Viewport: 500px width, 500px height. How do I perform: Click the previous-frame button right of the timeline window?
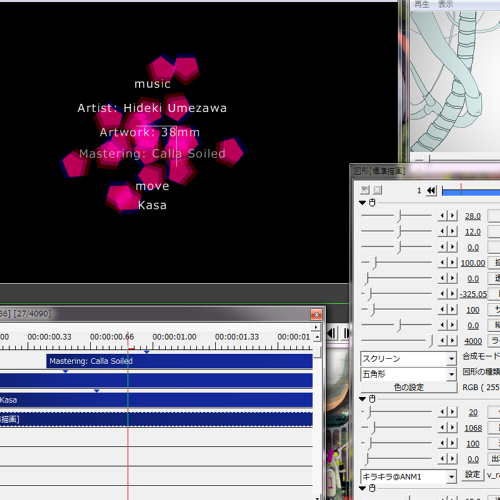tap(332, 333)
